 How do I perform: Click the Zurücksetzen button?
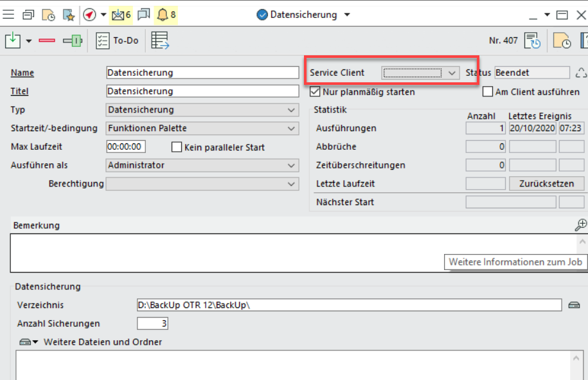546,183
